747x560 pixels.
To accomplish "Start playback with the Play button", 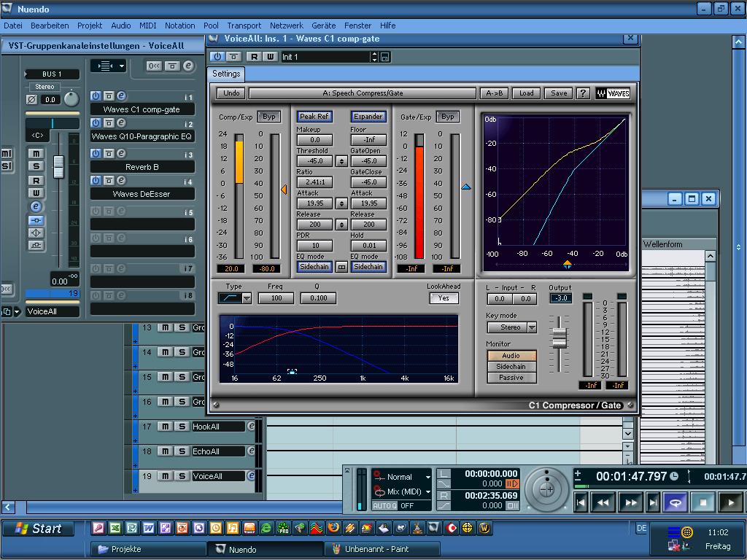I will (x=731, y=502).
